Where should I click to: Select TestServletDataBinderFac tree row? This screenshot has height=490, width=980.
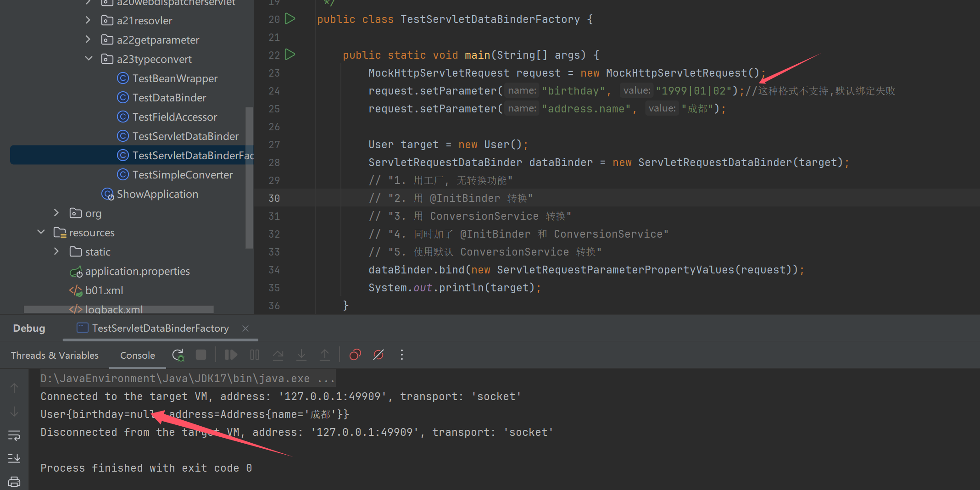[132, 155]
